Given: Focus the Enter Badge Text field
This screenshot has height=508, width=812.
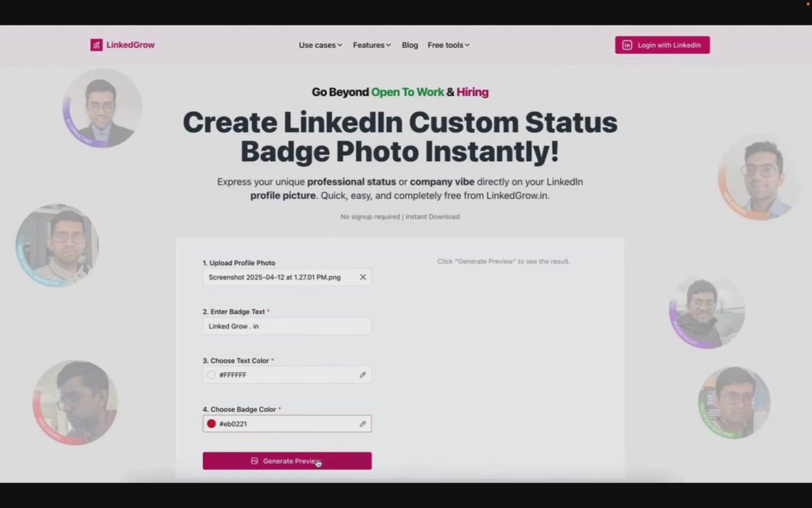Looking at the screenshot, I should coord(287,326).
